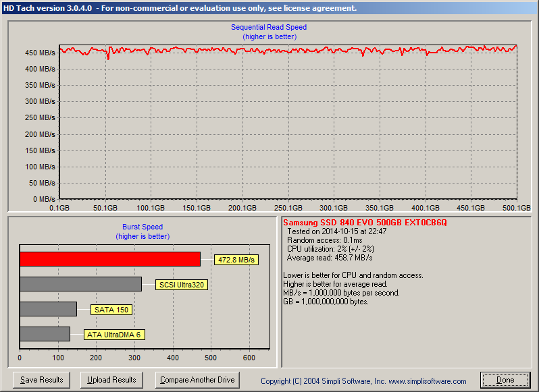Click the 500.1GB axis label
The width and height of the screenshot is (539, 392).
pos(516,208)
